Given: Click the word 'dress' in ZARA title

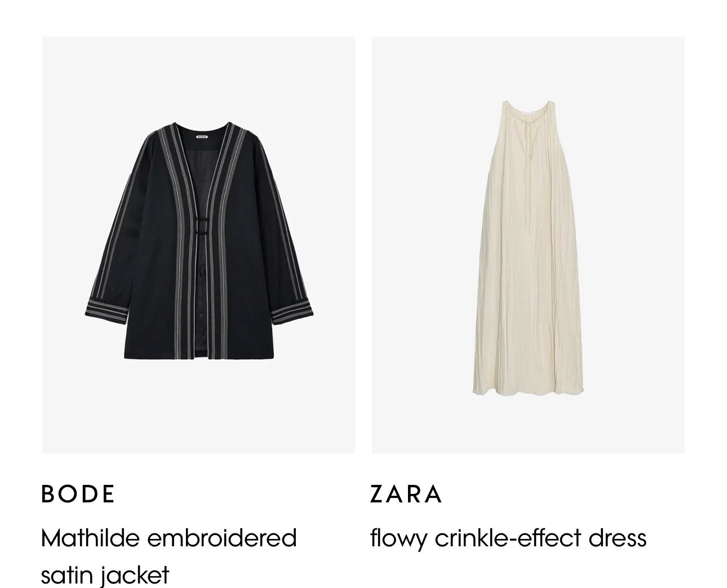Looking at the screenshot, I should click(618, 538).
